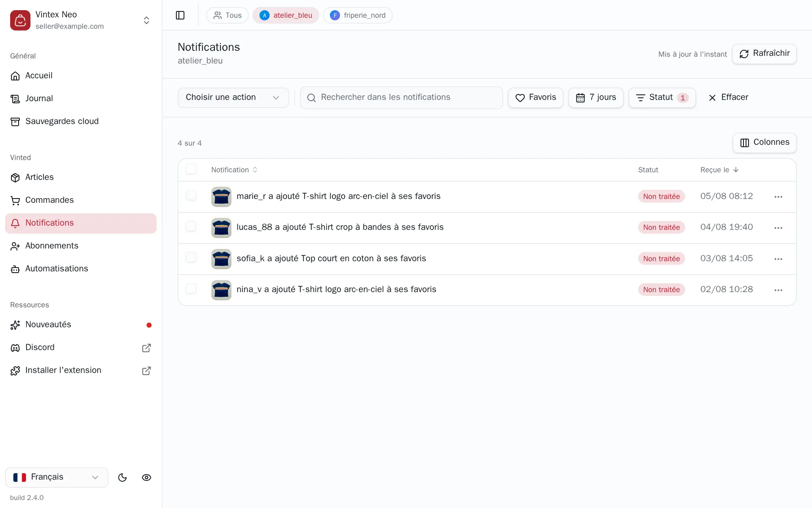Open the Colonnes column chooser
The width and height of the screenshot is (812, 508).
(x=765, y=142)
